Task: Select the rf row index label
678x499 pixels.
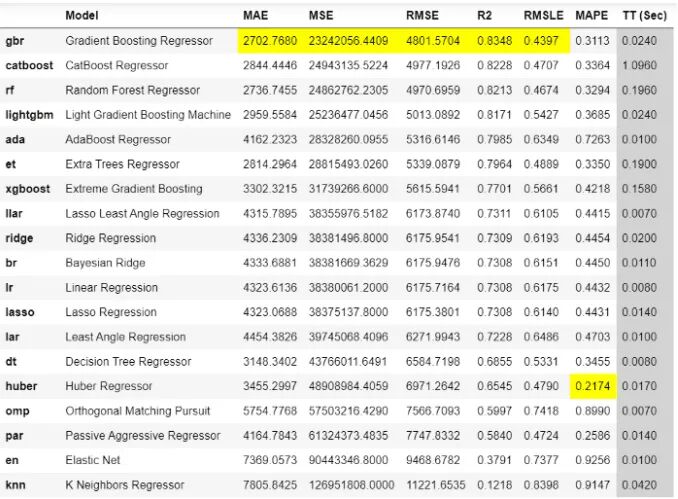Action: [x=10, y=90]
